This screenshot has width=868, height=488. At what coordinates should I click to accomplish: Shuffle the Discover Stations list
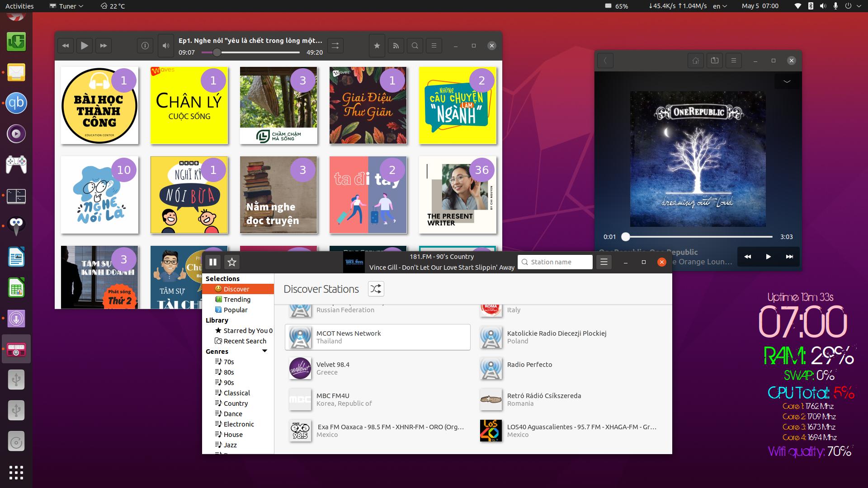pyautogui.click(x=376, y=289)
